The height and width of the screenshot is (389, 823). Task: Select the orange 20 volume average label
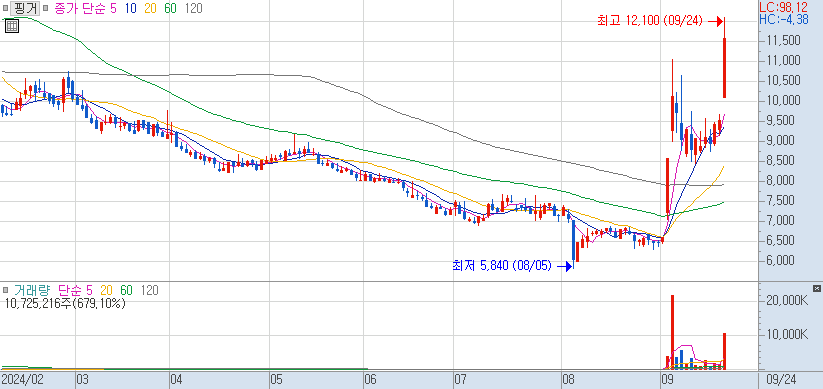point(107,290)
